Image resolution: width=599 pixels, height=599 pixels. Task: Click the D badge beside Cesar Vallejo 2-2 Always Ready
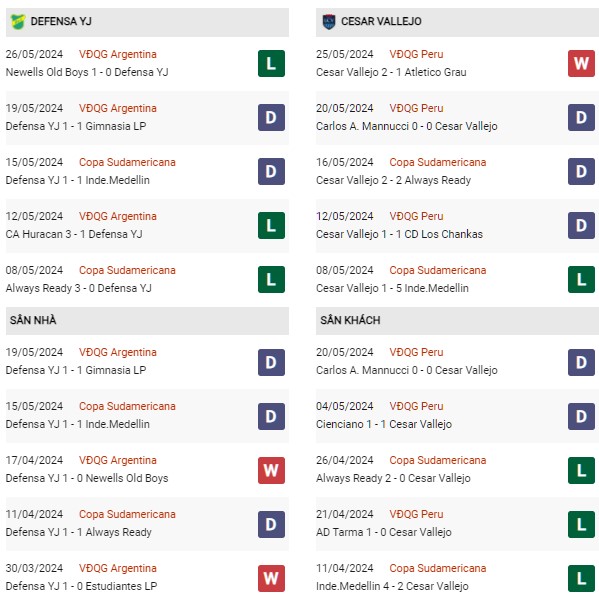pos(581,172)
